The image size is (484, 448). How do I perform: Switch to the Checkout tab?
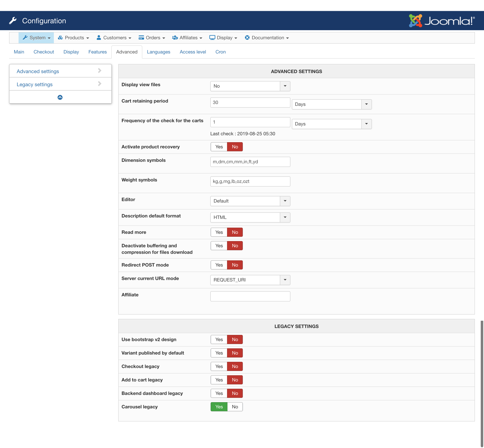click(44, 52)
